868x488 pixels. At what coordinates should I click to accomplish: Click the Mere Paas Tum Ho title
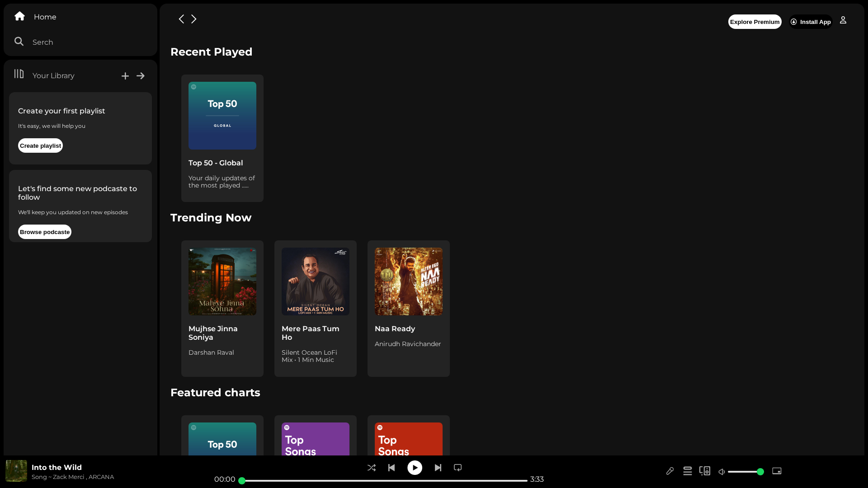pos(311,333)
